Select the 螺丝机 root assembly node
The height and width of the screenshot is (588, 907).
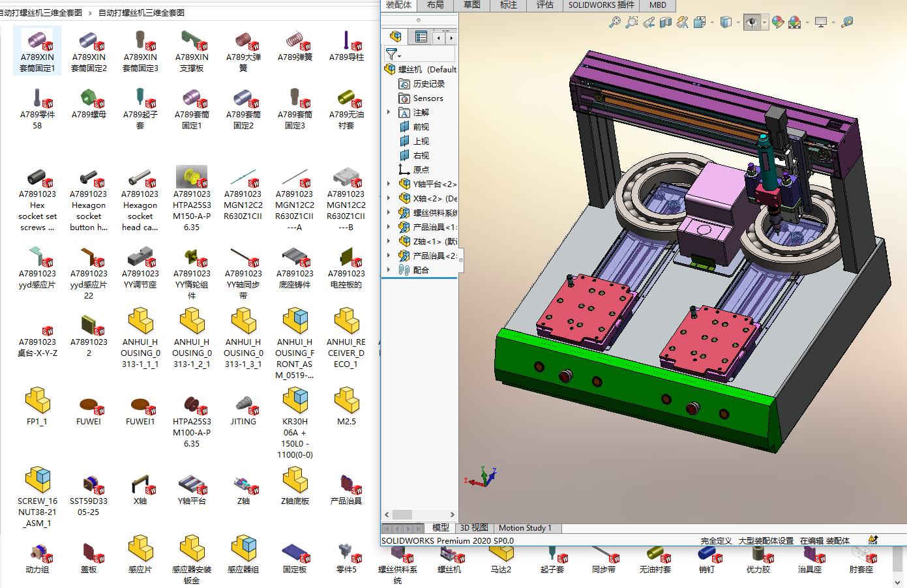tap(421, 69)
